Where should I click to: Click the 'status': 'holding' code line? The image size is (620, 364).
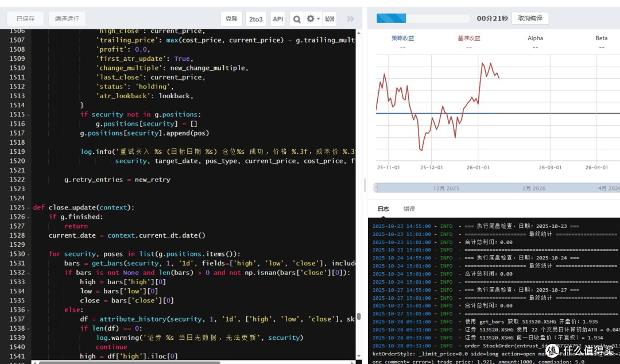pyautogui.click(x=135, y=87)
